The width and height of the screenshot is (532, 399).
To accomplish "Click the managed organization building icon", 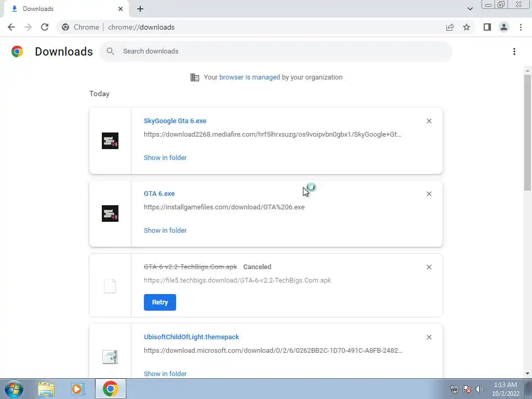I will click(195, 77).
